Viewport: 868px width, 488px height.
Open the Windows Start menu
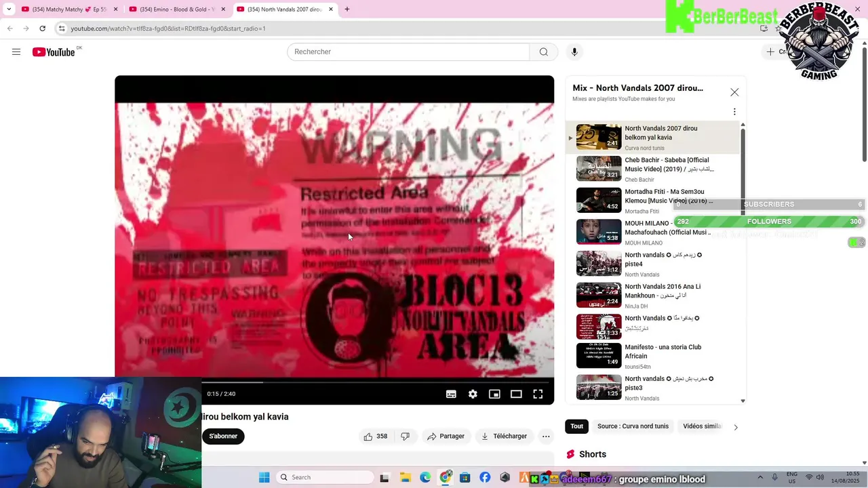click(264, 477)
